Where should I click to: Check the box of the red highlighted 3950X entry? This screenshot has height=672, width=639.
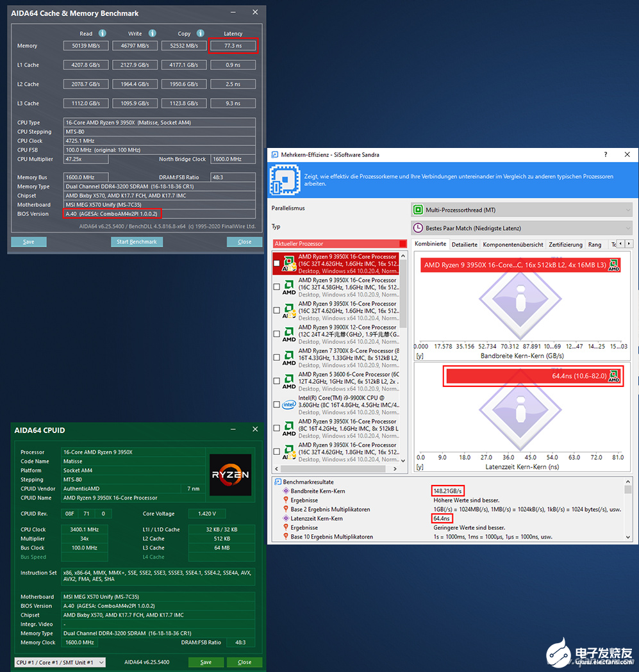point(277,263)
